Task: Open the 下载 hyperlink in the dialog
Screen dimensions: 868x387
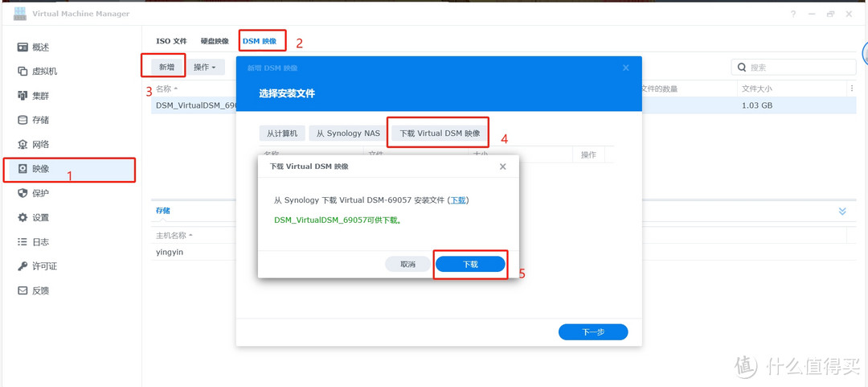Action: 458,200
